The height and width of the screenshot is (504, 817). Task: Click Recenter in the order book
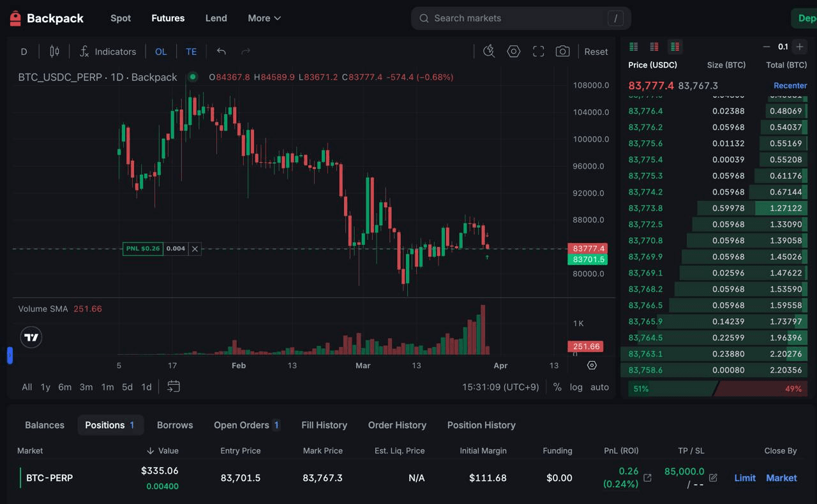tap(790, 85)
